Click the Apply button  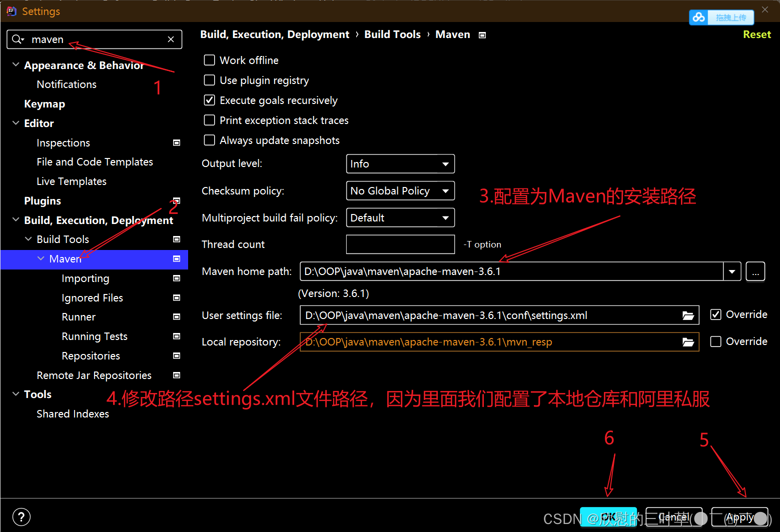click(739, 517)
